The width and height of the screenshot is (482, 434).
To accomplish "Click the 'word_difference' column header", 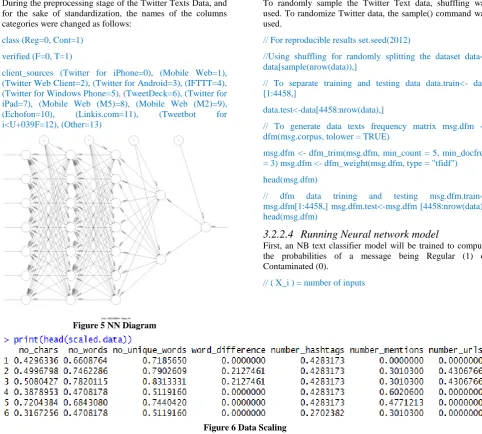I will (x=228, y=350).
